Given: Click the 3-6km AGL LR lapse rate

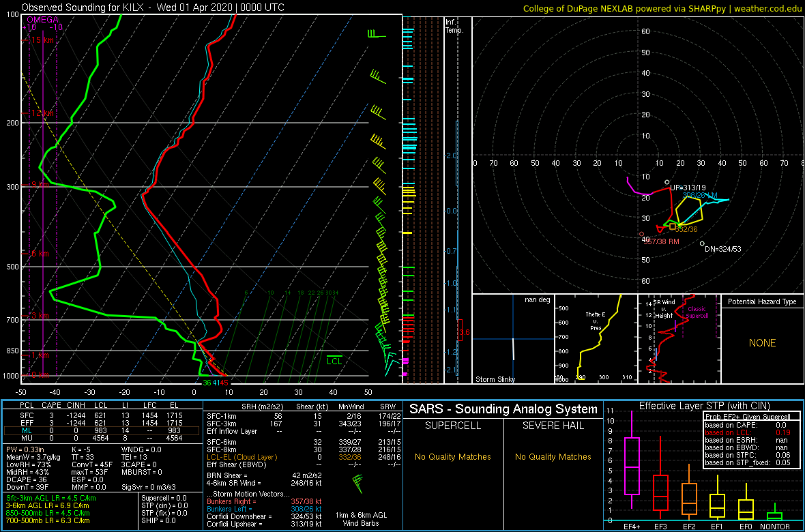Looking at the screenshot, I should 48,506.
